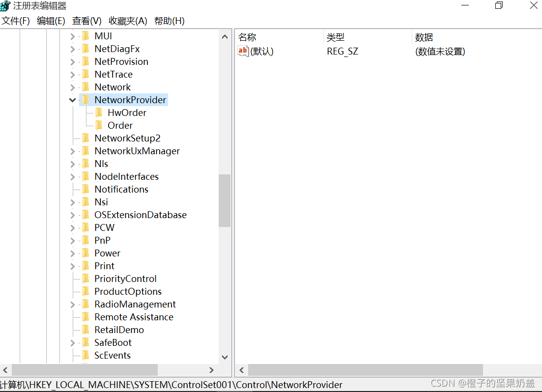Click the OSExtensionDatabase folder icon
Viewport: 542px width, 392px height.
(x=86, y=215)
